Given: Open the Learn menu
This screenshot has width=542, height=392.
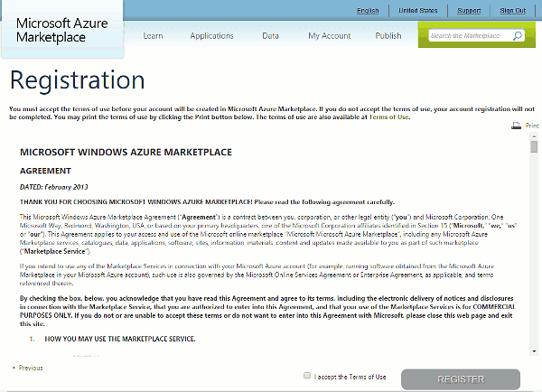Looking at the screenshot, I should [153, 36].
